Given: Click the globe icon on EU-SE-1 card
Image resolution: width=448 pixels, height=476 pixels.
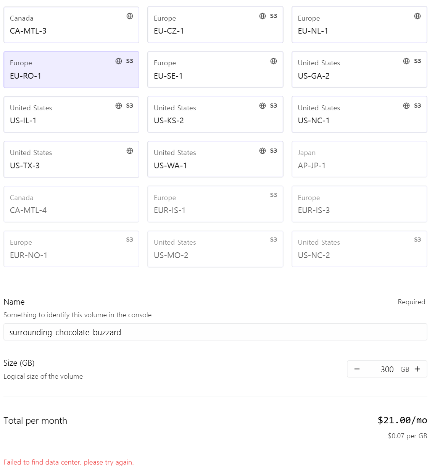Looking at the screenshot, I should [274, 61].
